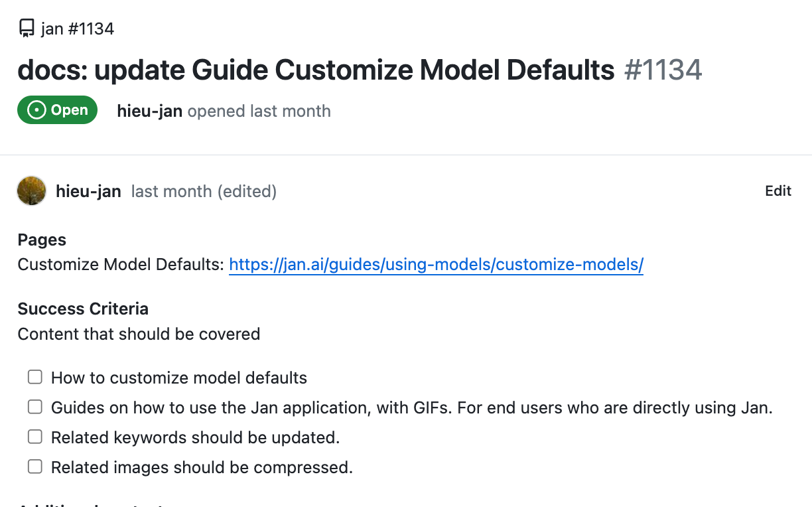The width and height of the screenshot is (812, 507).
Task: Enable 'Related keywords should be updated' checkbox
Action: coord(35,437)
